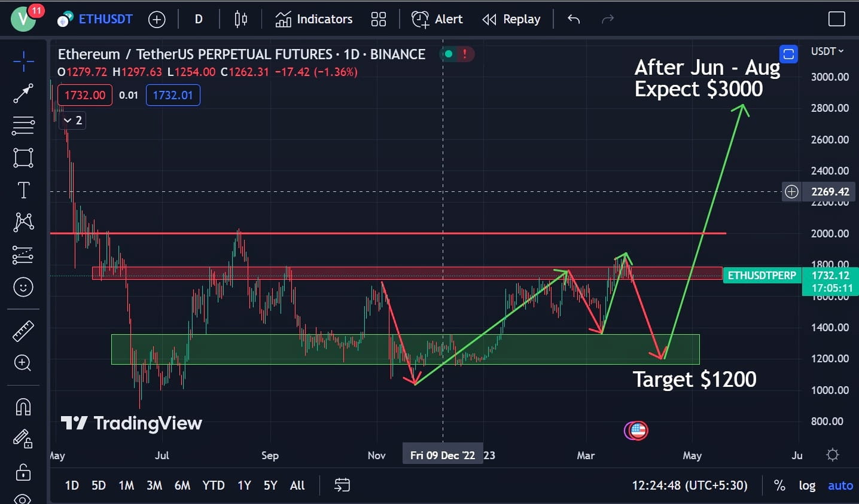Open the USDT currency dropdown
859x504 pixels.
click(x=827, y=51)
